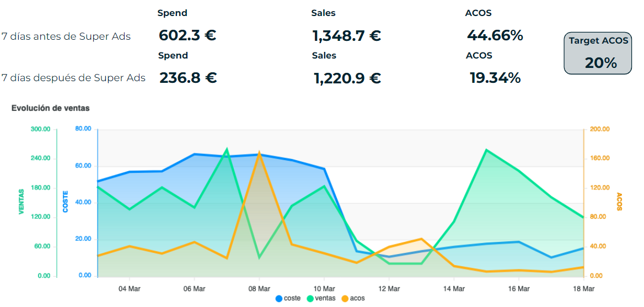Toggle the coste series in chart legend
644x307 pixels.
tap(288, 298)
